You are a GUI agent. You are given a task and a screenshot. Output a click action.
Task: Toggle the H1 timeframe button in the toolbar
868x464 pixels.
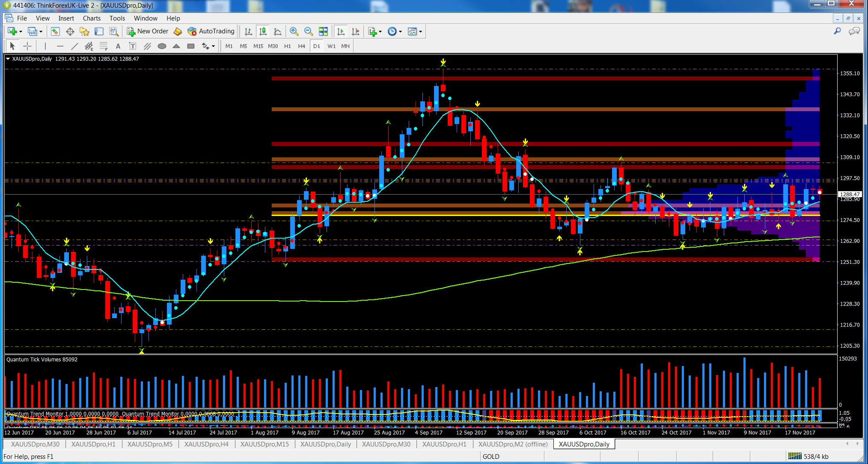click(288, 46)
